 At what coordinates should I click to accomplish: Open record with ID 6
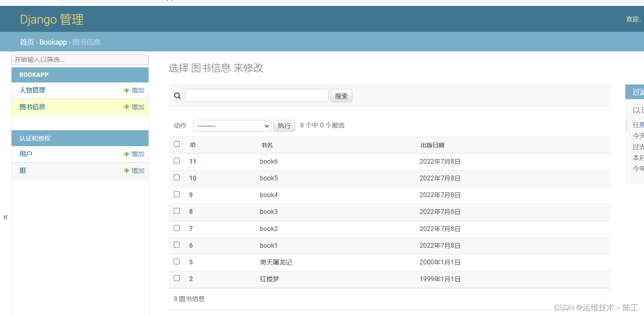point(191,246)
